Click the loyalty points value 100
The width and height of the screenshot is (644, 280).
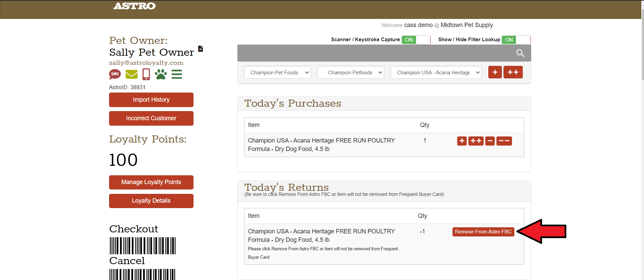pyautogui.click(x=123, y=160)
